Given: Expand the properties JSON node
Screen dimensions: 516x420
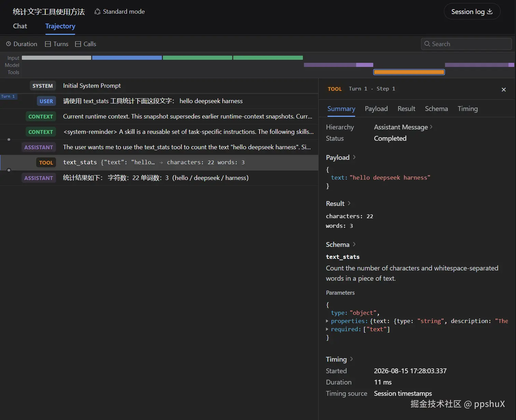Looking at the screenshot, I should 327,321.
